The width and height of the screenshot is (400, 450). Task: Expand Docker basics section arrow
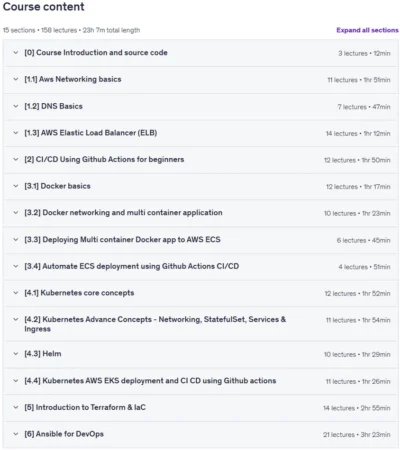click(x=16, y=186)
